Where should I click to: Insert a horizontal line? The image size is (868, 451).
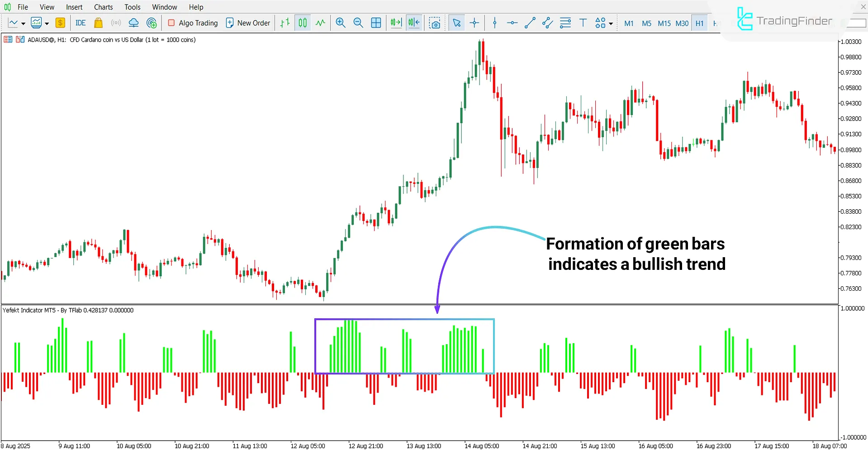[512, 23]
